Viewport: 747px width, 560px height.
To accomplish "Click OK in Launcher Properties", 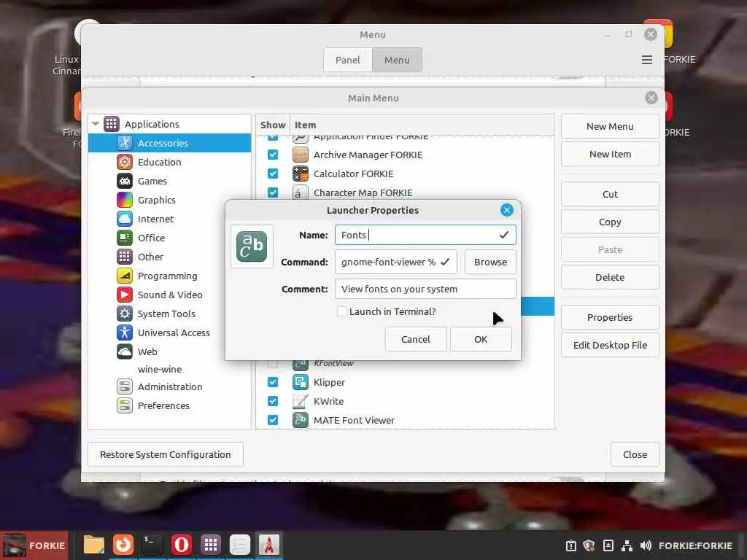I will (481, 339).
